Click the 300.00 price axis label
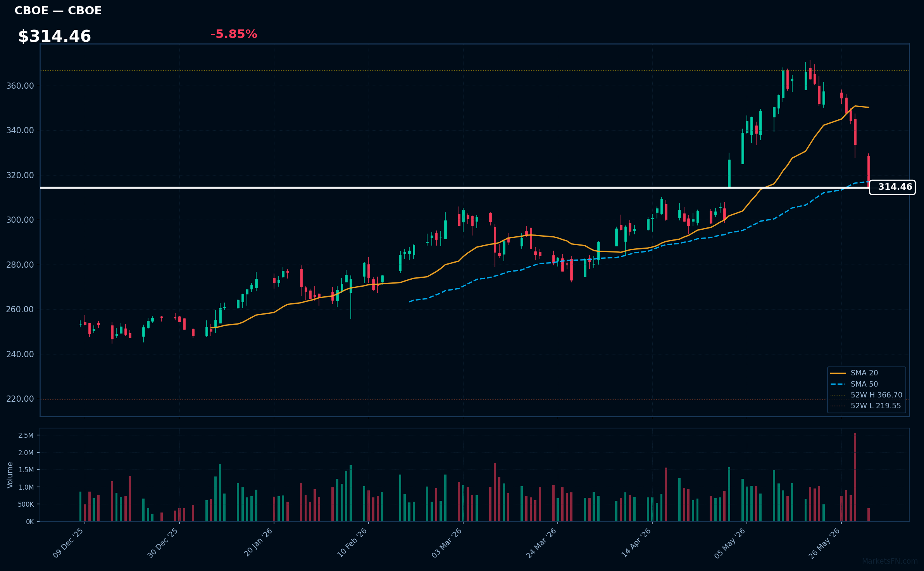924x571 pixels. [20, 220]
